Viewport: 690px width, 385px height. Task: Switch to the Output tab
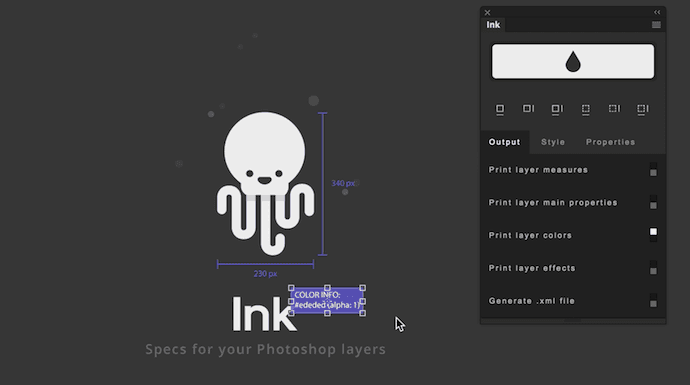click(504, 142)
